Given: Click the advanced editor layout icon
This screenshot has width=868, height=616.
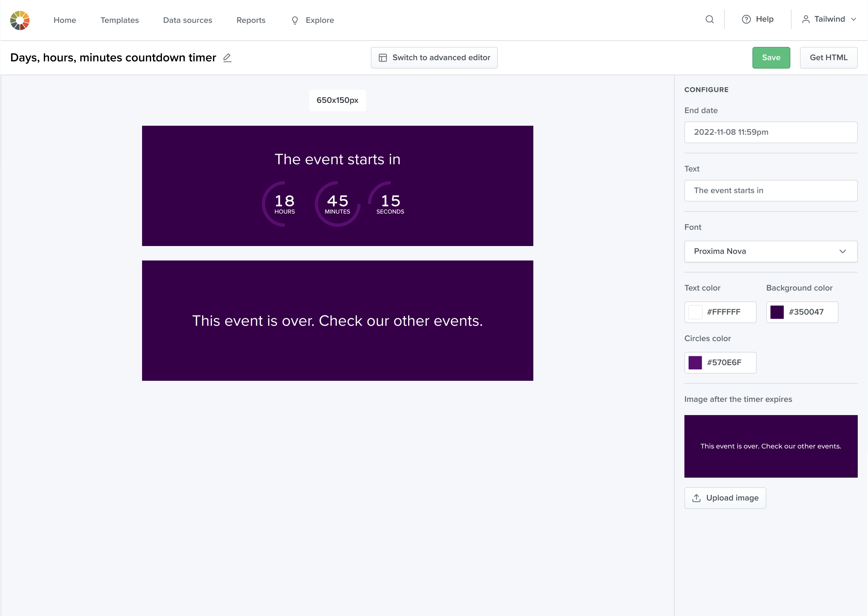Looking at the screenshot, I should [383, 58].
